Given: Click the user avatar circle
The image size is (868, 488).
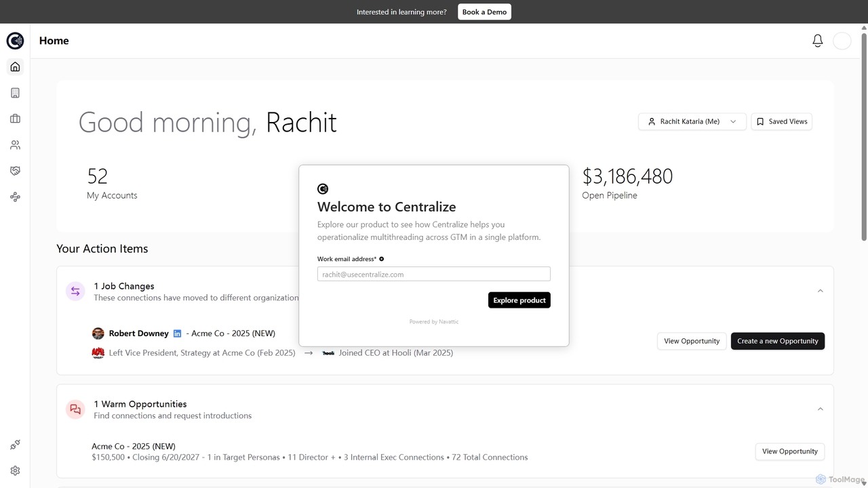Looking at the screenshot, I should pyautogui.click(x=842, y=41).
